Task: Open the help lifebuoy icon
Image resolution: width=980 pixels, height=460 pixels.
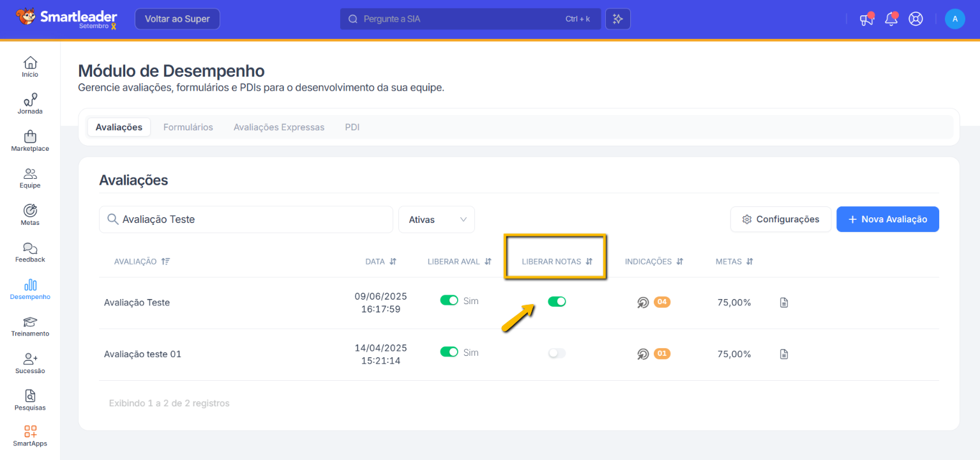Action: click(x=916, y=19)
